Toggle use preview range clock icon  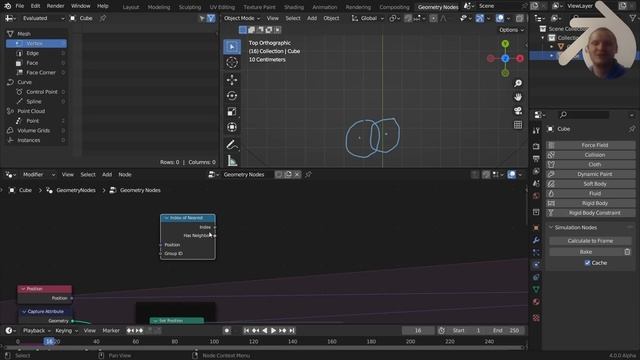click(x=442, y=331)
